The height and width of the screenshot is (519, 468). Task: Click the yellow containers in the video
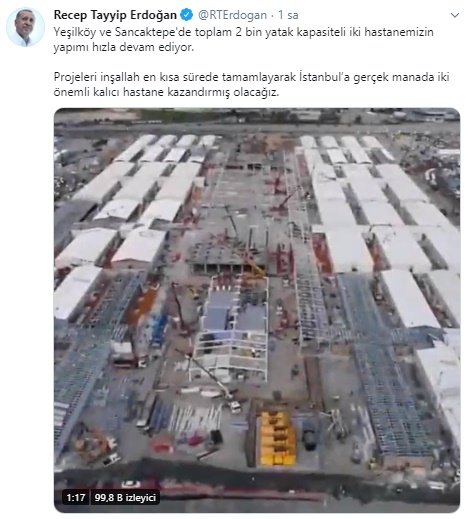click(x=277, y=438)
